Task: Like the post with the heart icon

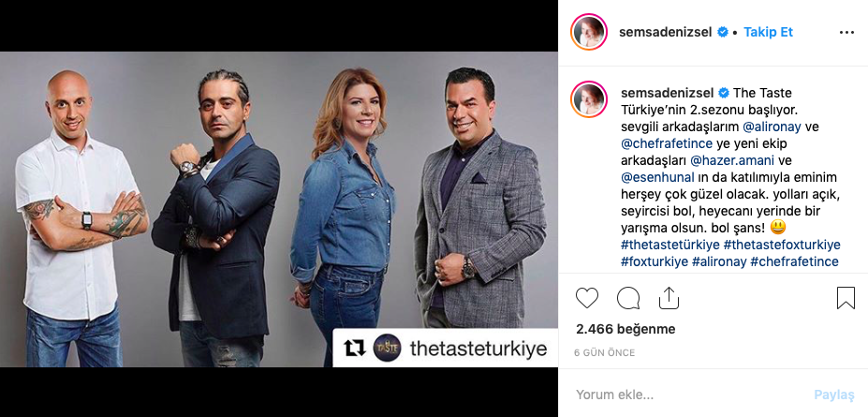Action: click(x=587, y=298)
